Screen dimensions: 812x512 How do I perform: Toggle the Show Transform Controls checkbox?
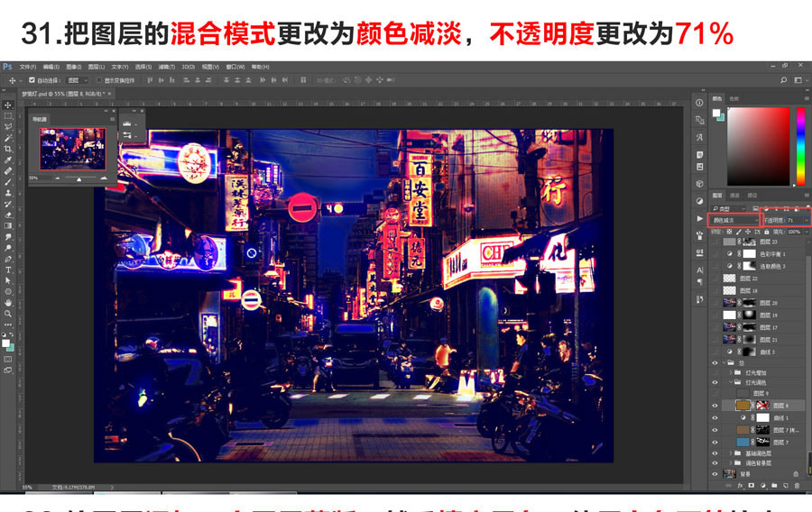click(99, 80)
